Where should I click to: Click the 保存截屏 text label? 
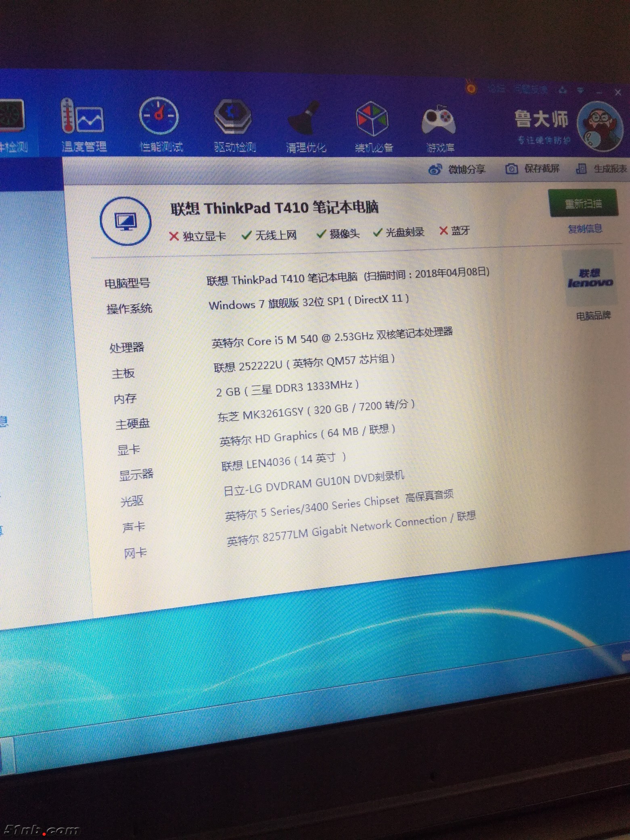coord(542,168)
